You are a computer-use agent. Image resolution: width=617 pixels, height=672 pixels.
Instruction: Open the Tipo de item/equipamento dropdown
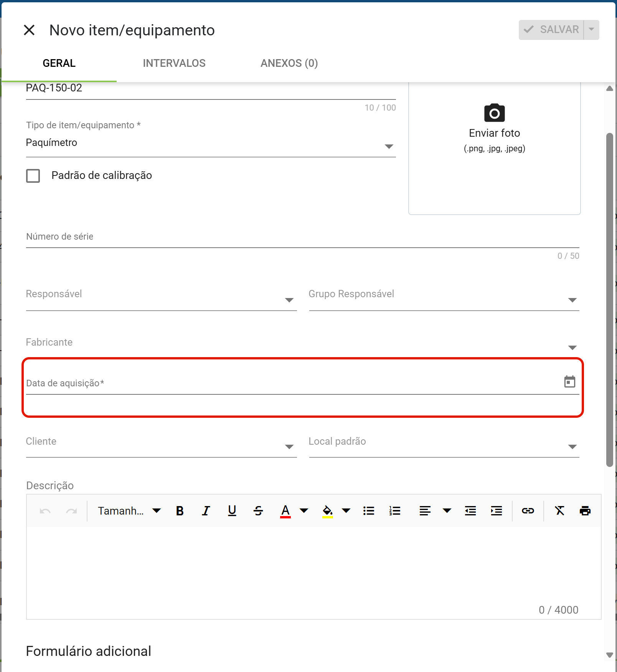(x=211, y=143)
